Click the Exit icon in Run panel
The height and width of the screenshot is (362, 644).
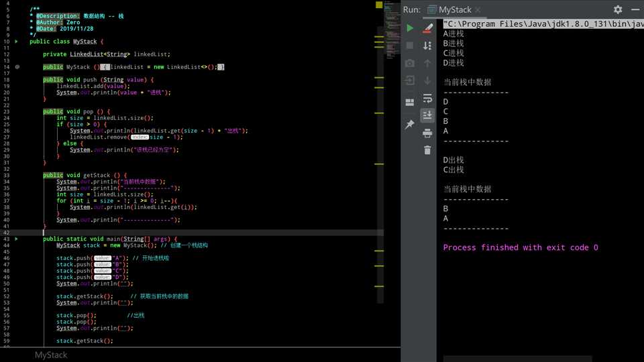pos(409,80)
